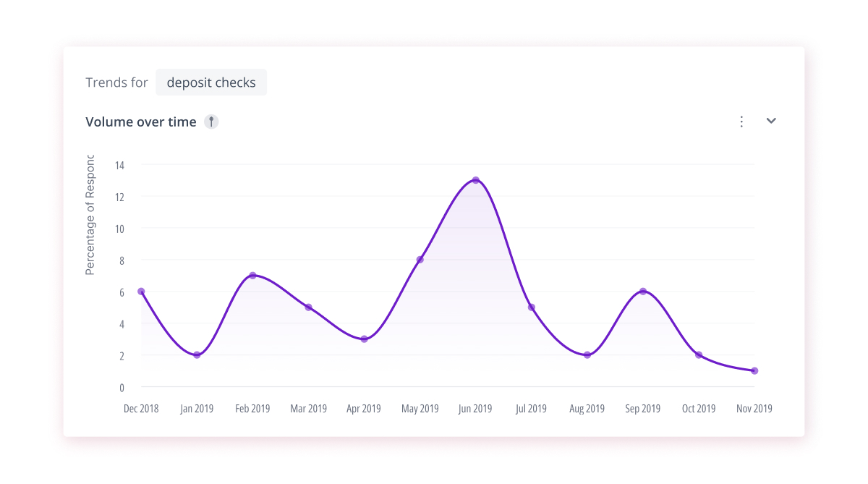Toggle the April 2019 data point highlight
Image resolution: width=868 pixels, height=484 pixels.
pyautogui.click(x=364, y=338)
